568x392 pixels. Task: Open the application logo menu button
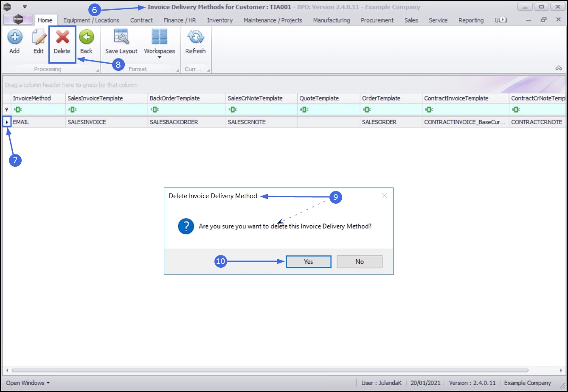[x=18, y=20]
